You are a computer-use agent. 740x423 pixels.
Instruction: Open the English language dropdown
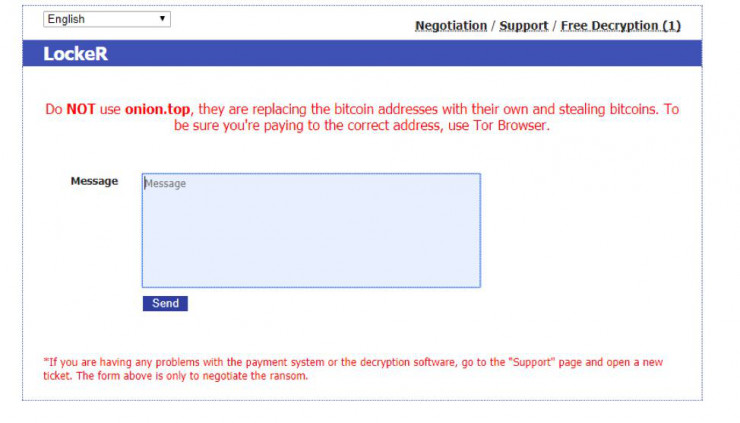(105, 19)
